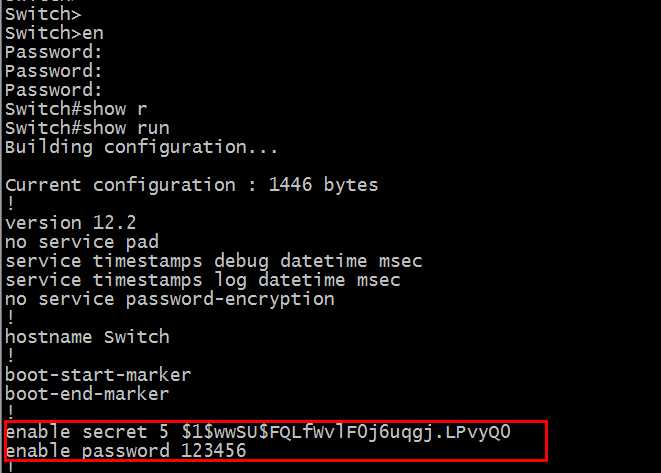
Task: Click the "no service pad" line
Action: pyautogui.click(x=81, y=242)
